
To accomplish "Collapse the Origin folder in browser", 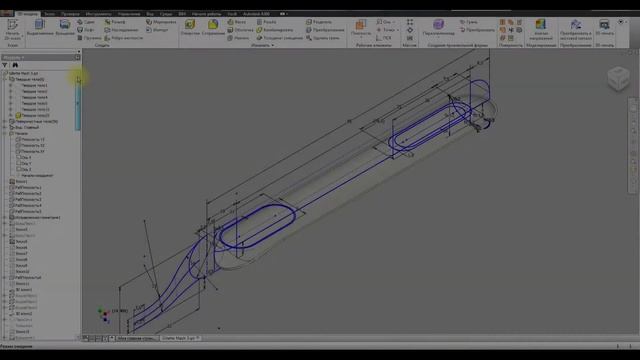I will [5, 133].
